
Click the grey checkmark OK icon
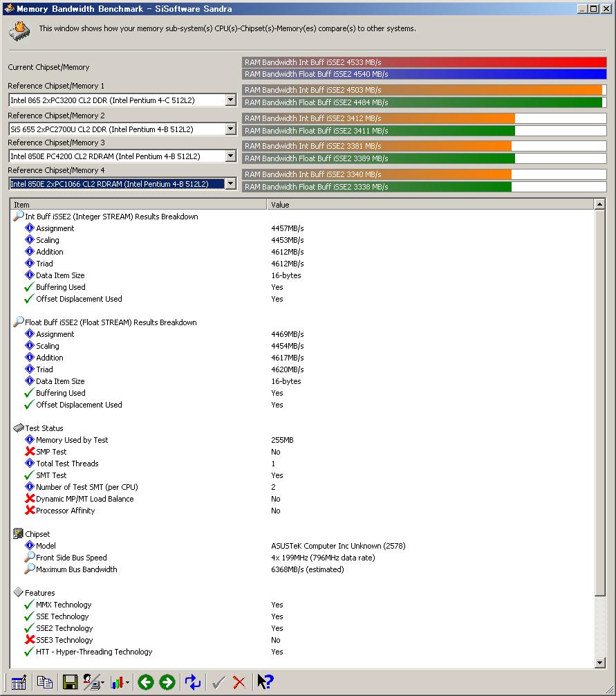(218, 683)
